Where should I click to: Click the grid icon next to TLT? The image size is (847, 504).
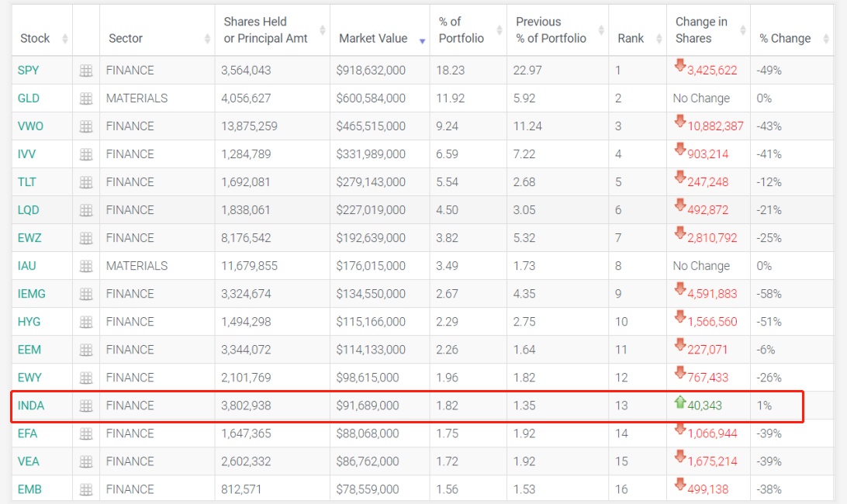86,182
